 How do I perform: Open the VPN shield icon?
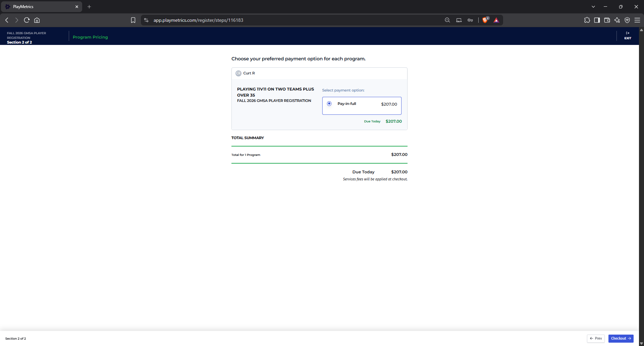point(627,20)
